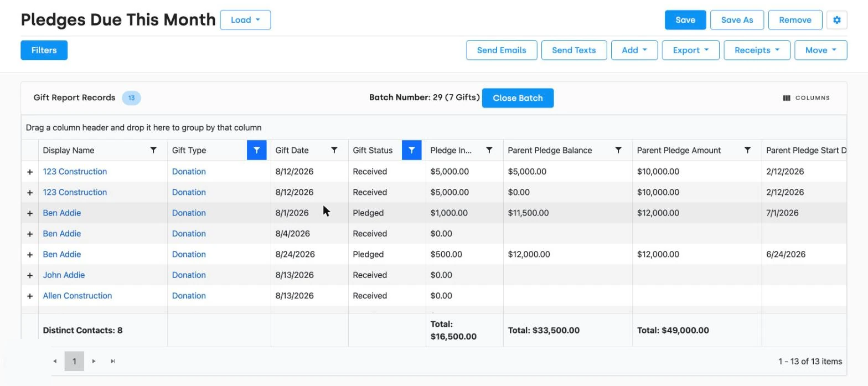
Task: Open the Columns chooser icon
Action: click(786, 98)
